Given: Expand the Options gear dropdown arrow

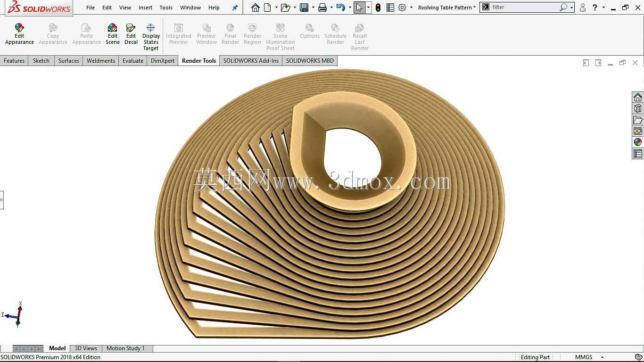Looking at the screenshot, I should coord(411,8).
